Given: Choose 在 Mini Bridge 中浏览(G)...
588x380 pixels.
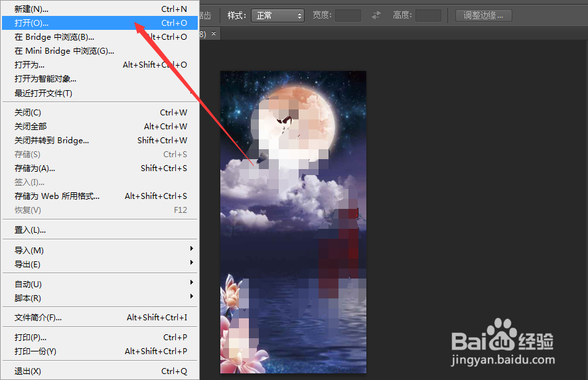Looking at the screenshot, I should point(100,50).
